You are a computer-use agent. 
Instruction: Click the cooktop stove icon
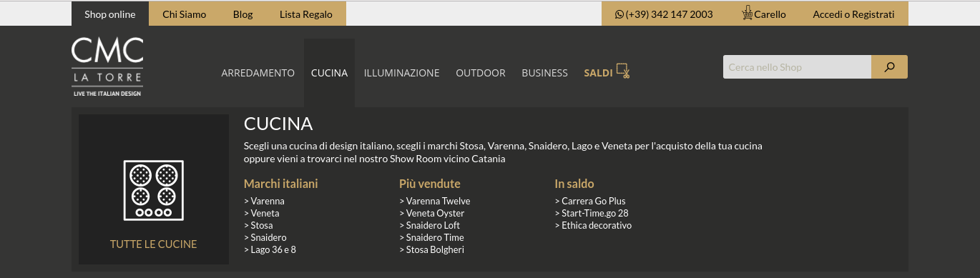point(154,190)
